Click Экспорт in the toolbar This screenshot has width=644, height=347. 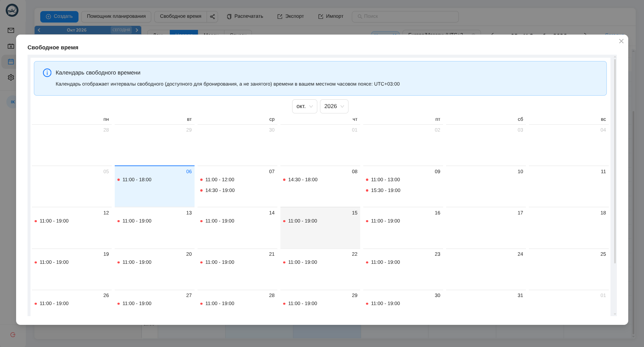pos(290,16)
